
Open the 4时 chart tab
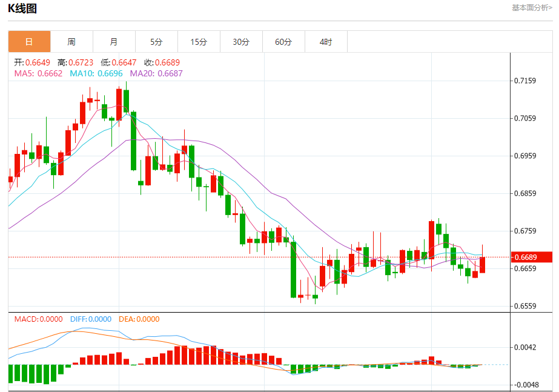click(x=326, y=42)
